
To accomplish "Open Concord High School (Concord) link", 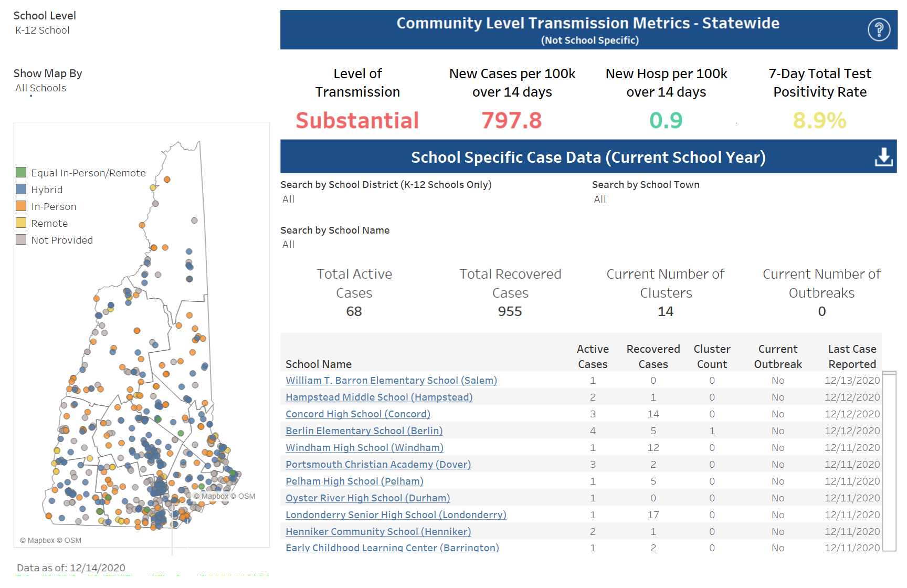I will (x=357, y=414).
